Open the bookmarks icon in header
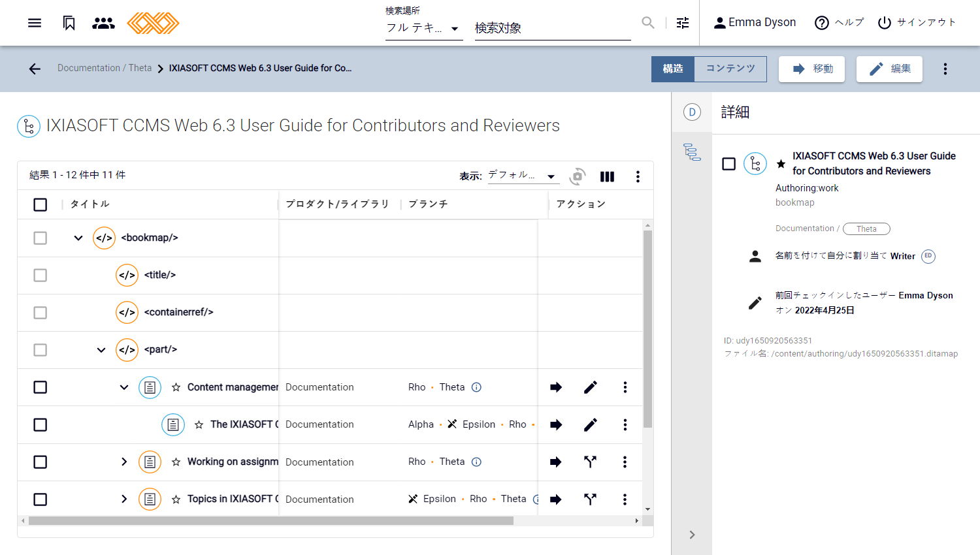This screenshot has height=555, width=980. [69, 23]
